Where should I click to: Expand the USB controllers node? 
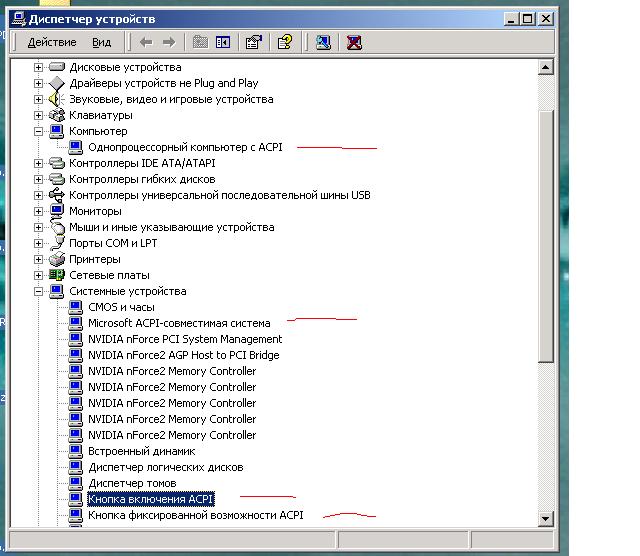(x=38, y=195)
